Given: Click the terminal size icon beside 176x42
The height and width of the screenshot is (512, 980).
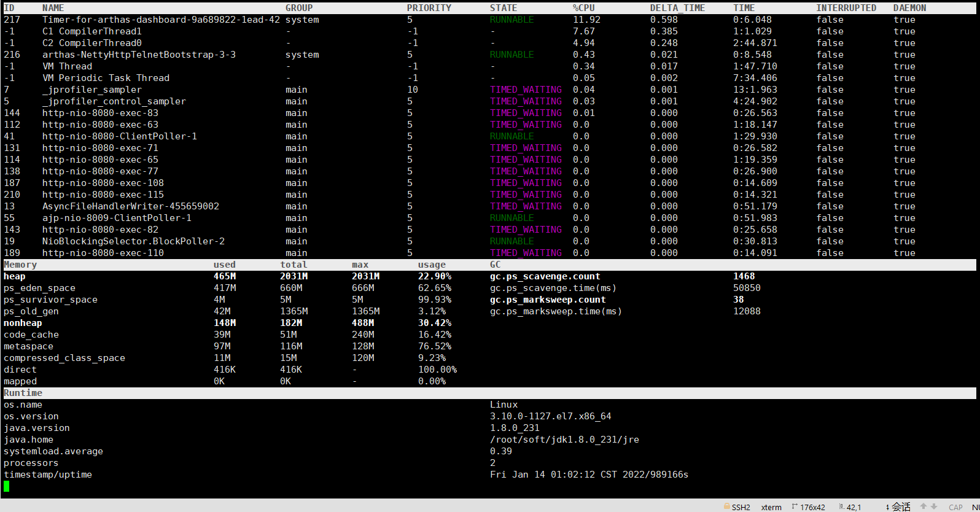Looking at the screenshot, I should 795,506.
